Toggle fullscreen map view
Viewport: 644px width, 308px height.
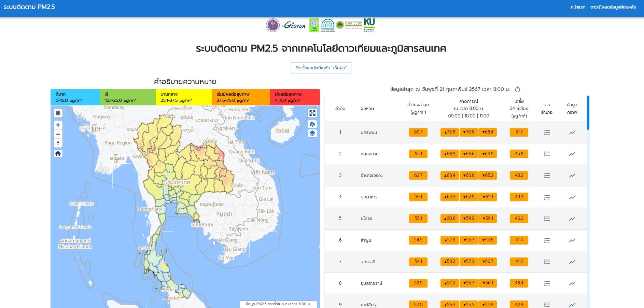pyautogui.click(x=312, y=113)
